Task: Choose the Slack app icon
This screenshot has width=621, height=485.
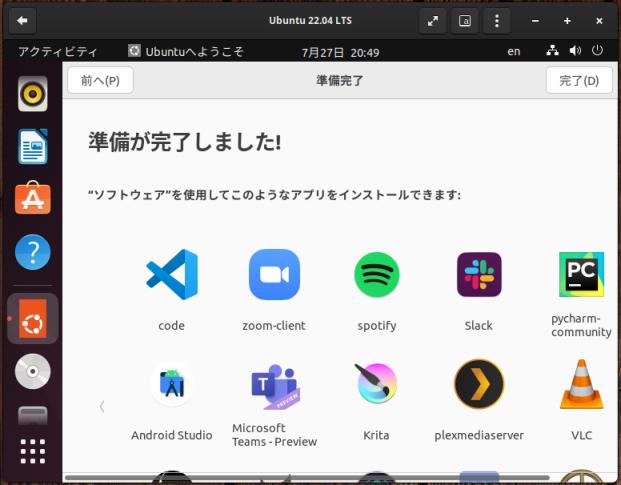Action: point(479,274)
